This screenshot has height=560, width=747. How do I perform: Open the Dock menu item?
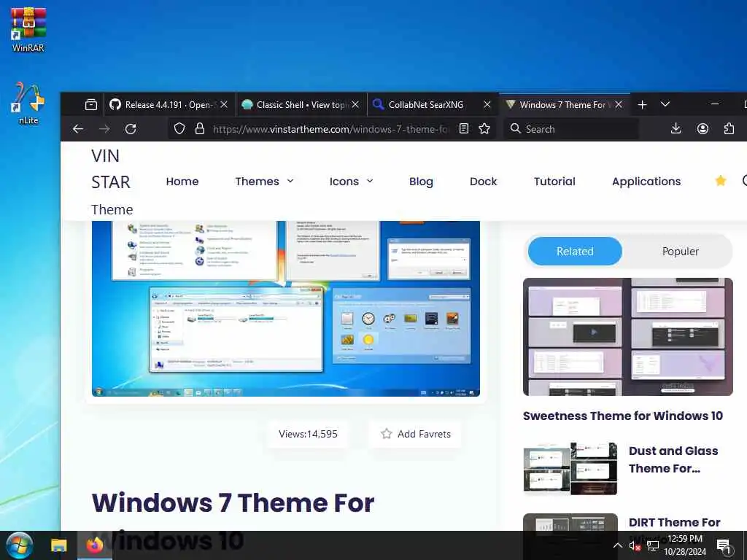tap(483, 182)
